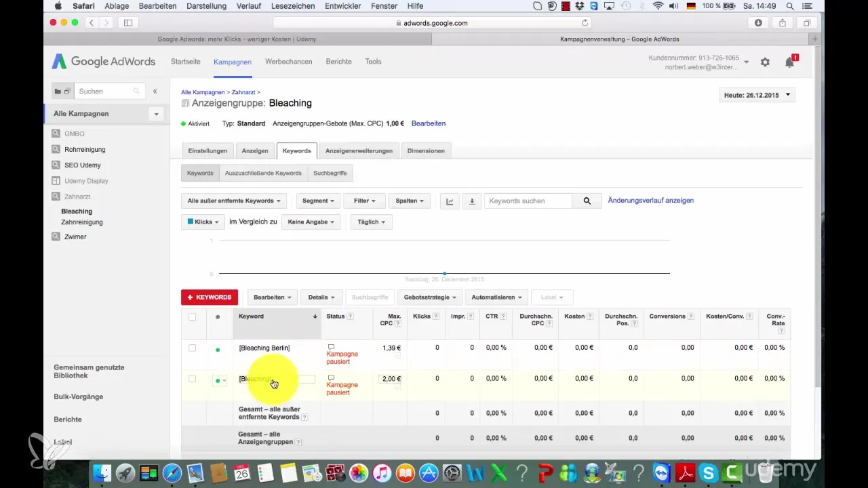Open iTunes in the Dock
Viewport: 868px width, 488px height.
pyautogui.click(x=384, y=472)
